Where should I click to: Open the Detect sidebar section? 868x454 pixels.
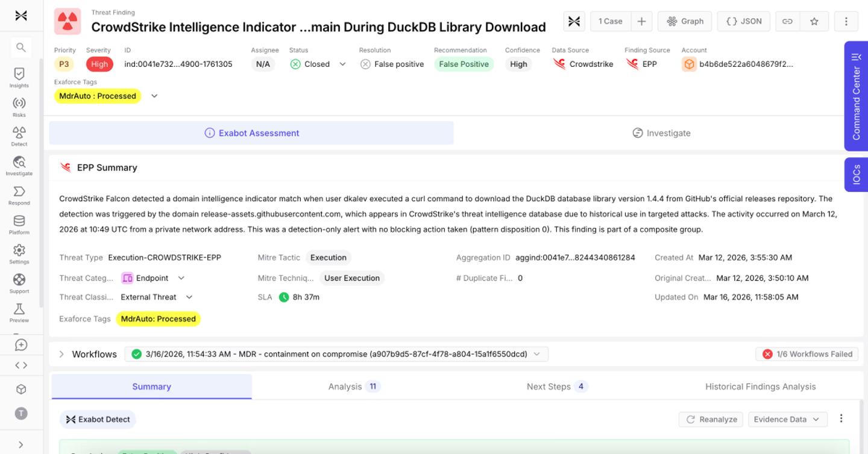[19, 136]
